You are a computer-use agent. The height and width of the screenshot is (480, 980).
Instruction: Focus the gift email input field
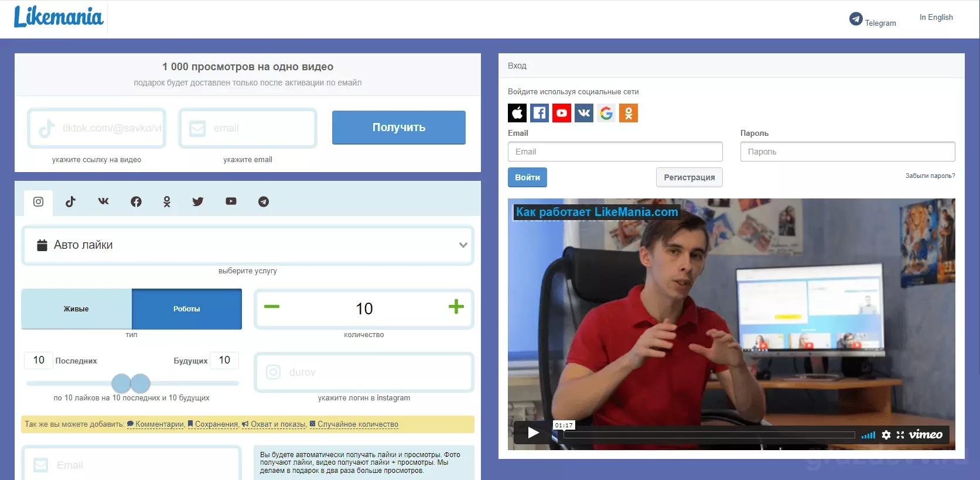click(x=248, y=128)
